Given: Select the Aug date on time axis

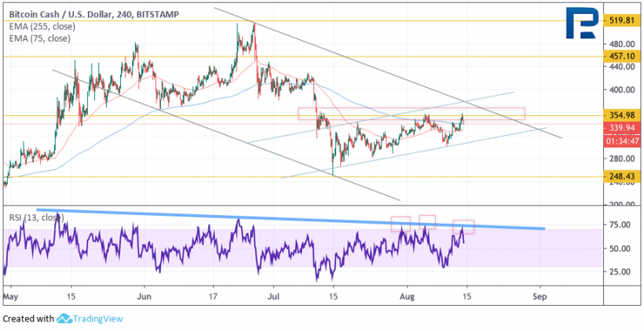Looking at the screenshot, I should pos(406,297).
